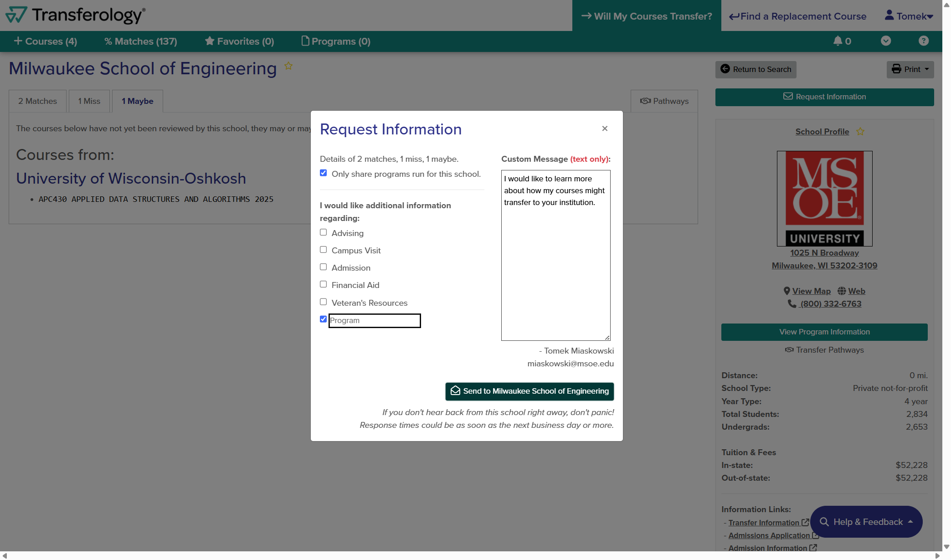951x560 pixels.
Task: Open Programs (0) menu
Action: (336, 41)
